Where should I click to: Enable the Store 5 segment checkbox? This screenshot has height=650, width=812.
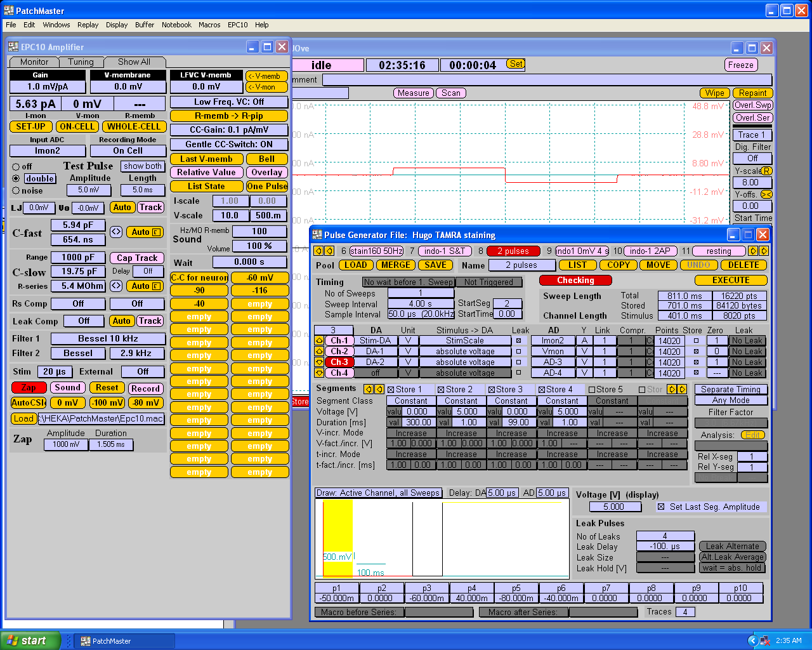click(x=592, y=390)
